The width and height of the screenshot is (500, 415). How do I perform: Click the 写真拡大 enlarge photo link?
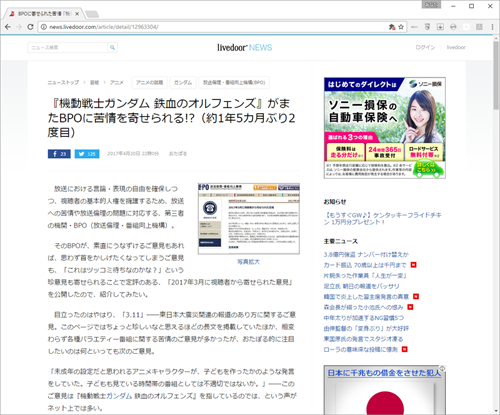pos(249,262)
